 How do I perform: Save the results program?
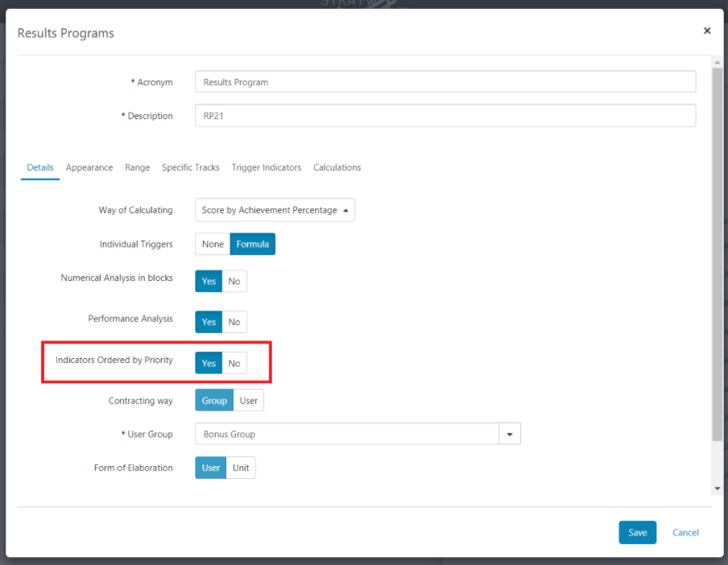pos(638,533)
